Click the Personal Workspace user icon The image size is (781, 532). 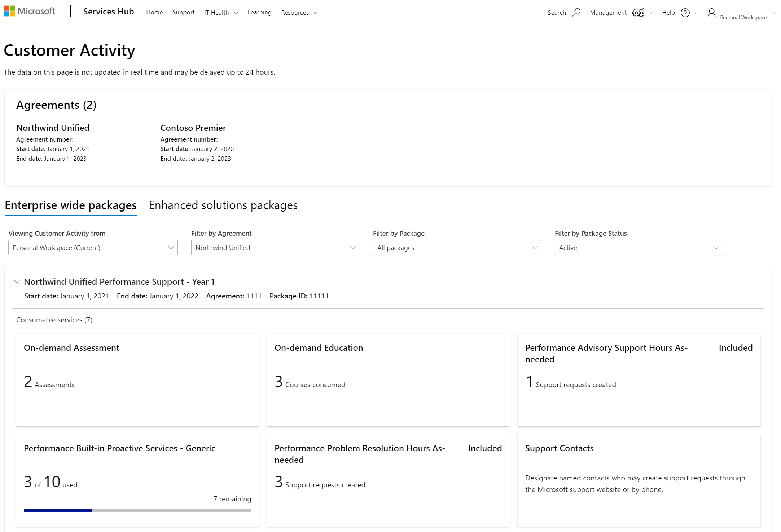click(x=712, y=13)
